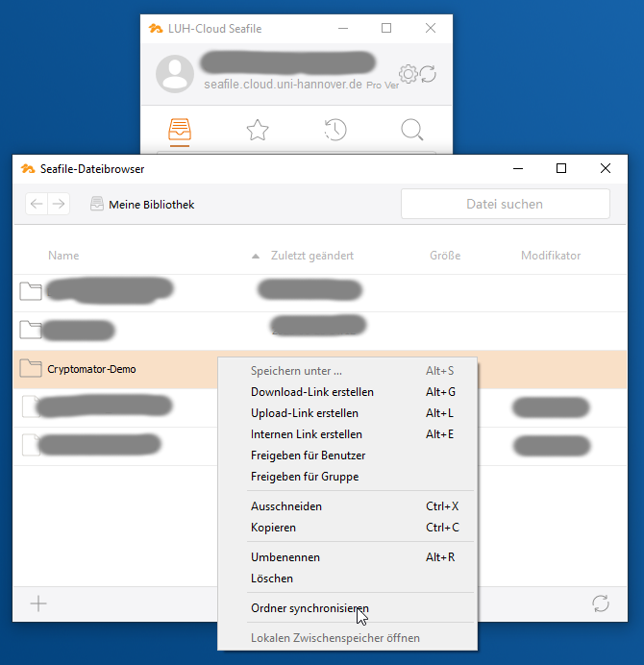Viewport: 644px width, 665px height.
Task: Maximize the Seafile-Dateibrowser window
Action: [561, 168]
